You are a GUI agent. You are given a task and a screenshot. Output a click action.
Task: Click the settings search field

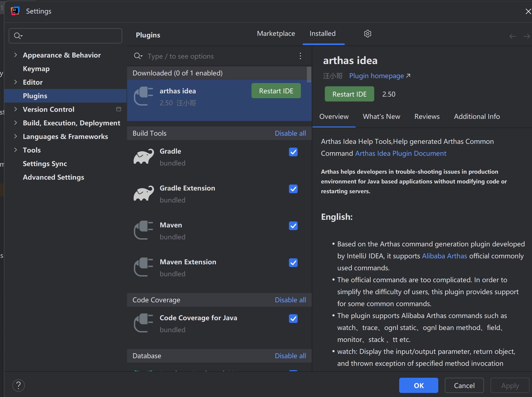(x=65, y=36)
